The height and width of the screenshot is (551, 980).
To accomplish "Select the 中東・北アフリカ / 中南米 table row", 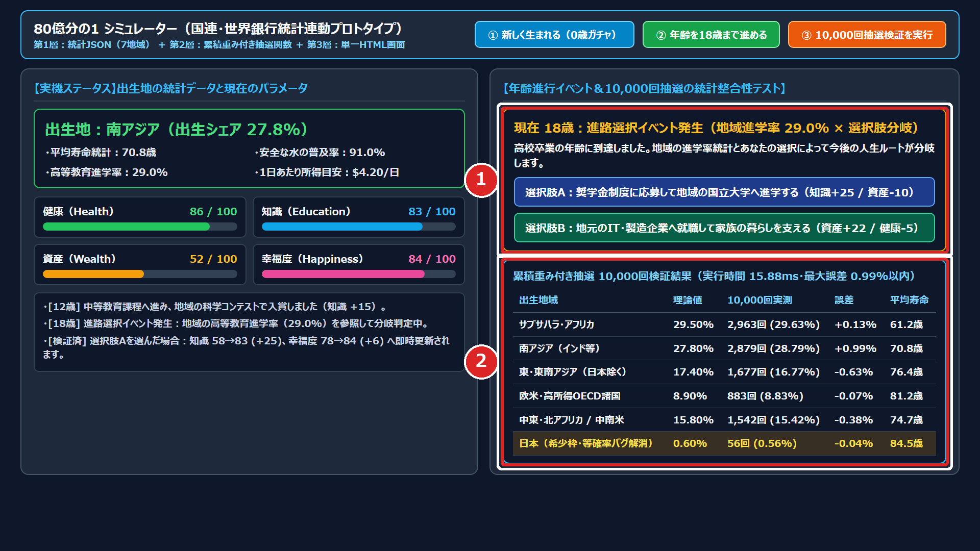I will point(724,420).
